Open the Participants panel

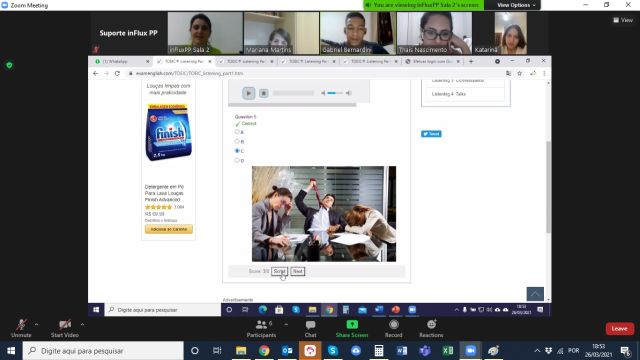pyautogui.click(x=261, y=329)
